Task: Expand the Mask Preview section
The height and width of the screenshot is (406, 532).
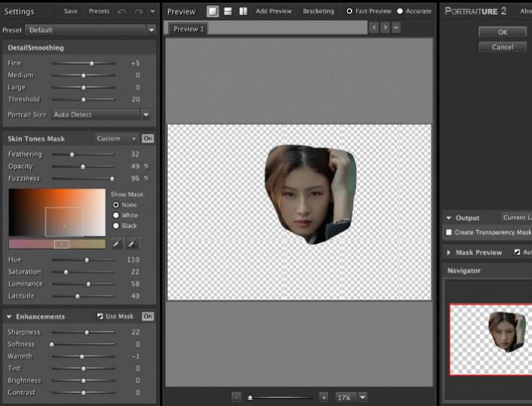Action: [x=449, y=252]
